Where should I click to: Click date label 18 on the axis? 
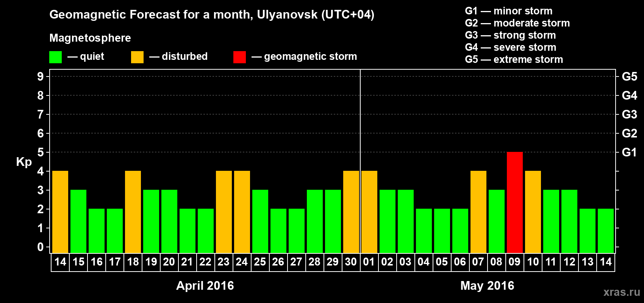click(x=133, y=262)
